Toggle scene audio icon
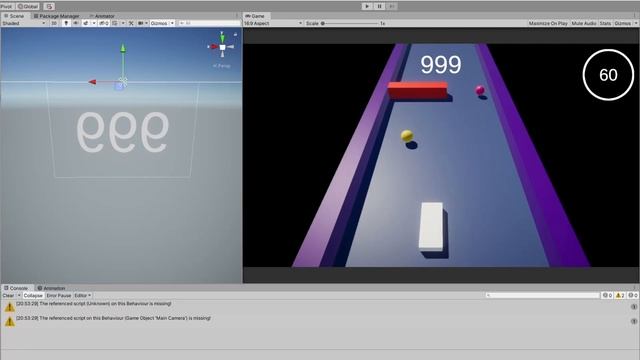The image size is (640, 360). click(76, 23)
